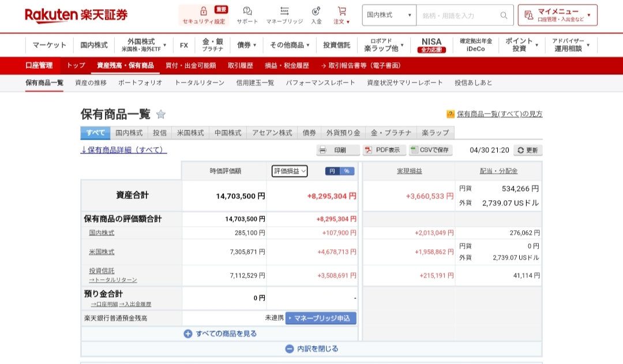Open the 評価損益 dropdown
623x364 pixels.
(x=290, y=171)
